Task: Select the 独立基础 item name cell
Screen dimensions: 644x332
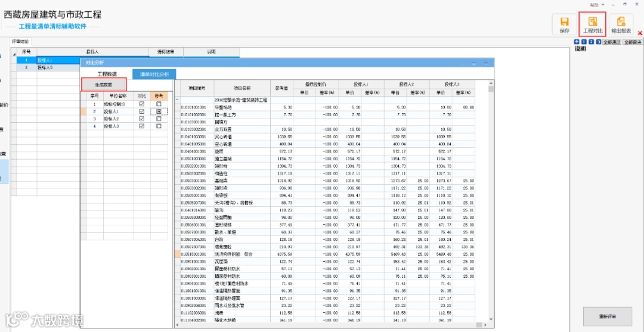Action: coord(242,159)
